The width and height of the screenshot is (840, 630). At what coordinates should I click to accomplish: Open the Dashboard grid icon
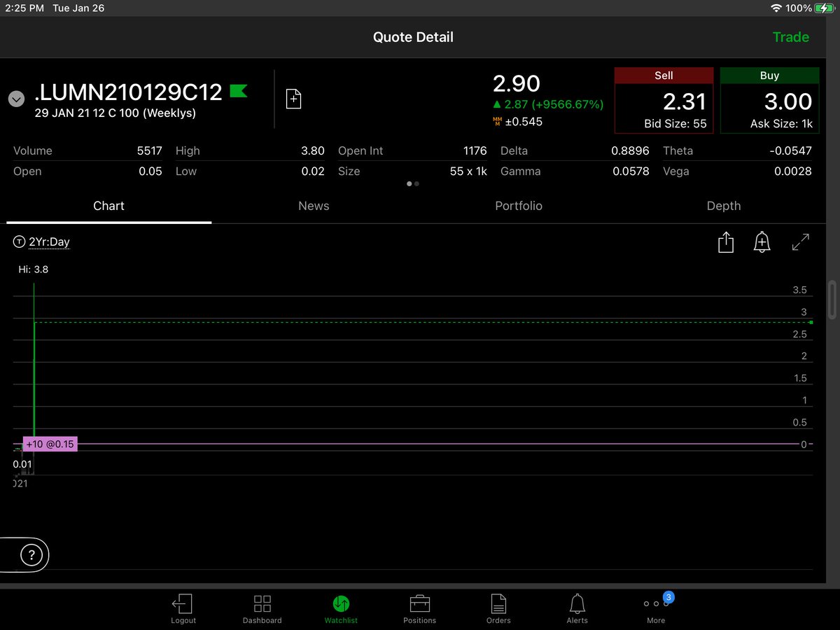point(262,603)
